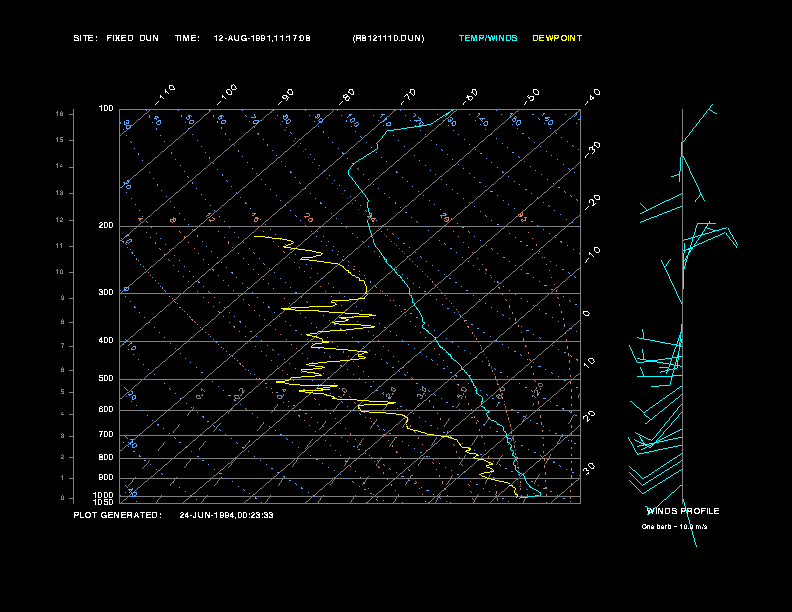The image size is (792, 612).
Task: Click the 300 pressure level label
Action: point(106,292)
